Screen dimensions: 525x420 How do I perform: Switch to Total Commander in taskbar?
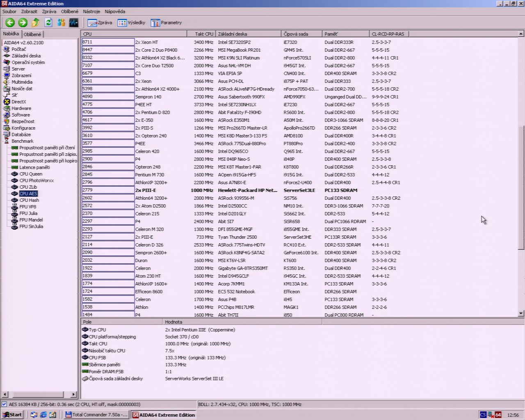click(97, 415)
